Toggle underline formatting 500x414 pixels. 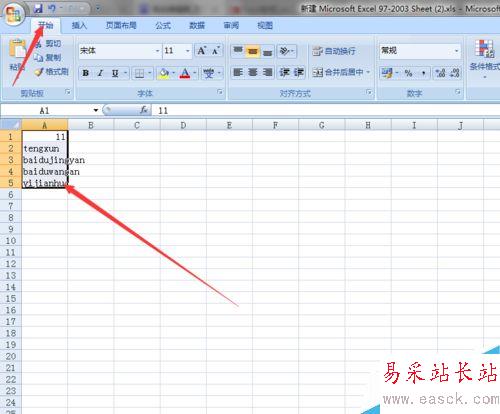pyautogui.click(x=115, y=73)
